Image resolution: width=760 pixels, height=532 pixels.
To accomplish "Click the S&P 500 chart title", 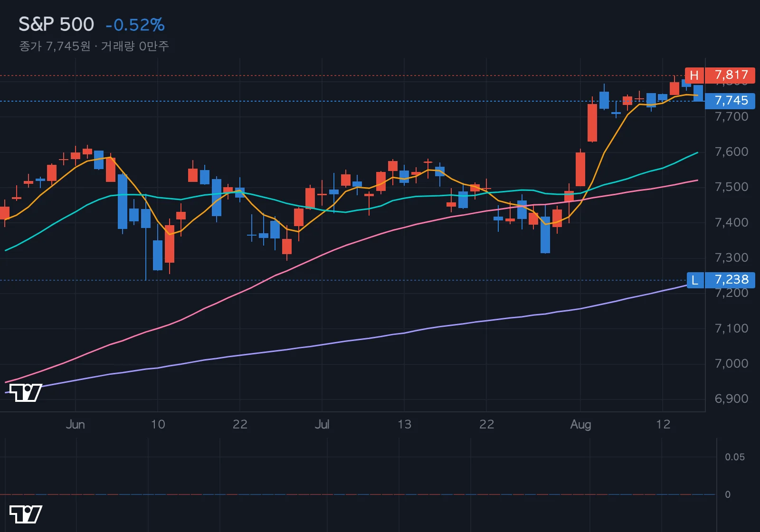I will coord(56,24).
